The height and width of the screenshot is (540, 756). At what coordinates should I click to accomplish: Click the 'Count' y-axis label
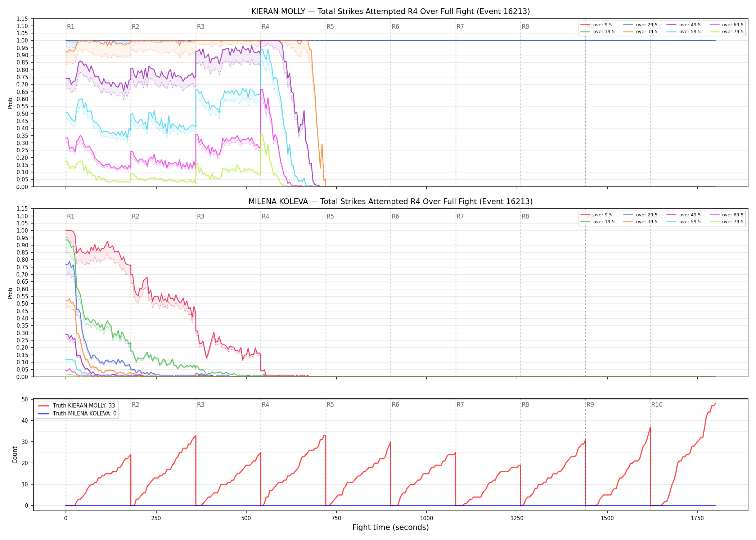click(15, 455)
